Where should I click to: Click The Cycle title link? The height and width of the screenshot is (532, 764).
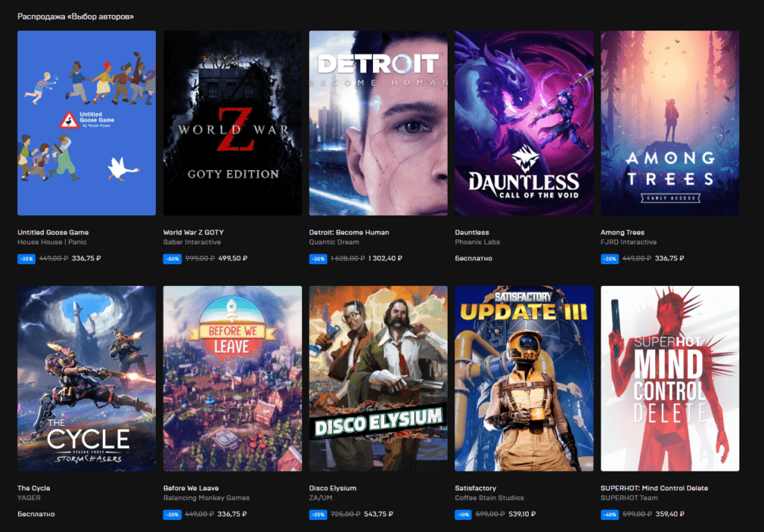pos(34,488)
